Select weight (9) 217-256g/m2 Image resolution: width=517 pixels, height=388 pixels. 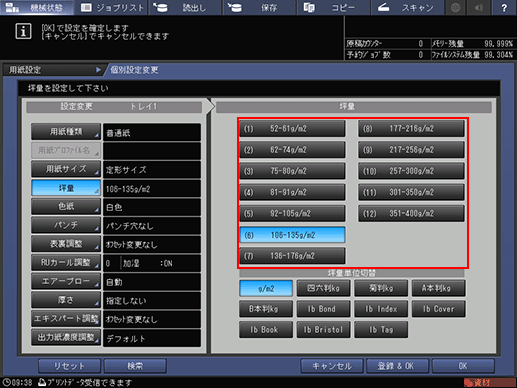pos(411,150)
